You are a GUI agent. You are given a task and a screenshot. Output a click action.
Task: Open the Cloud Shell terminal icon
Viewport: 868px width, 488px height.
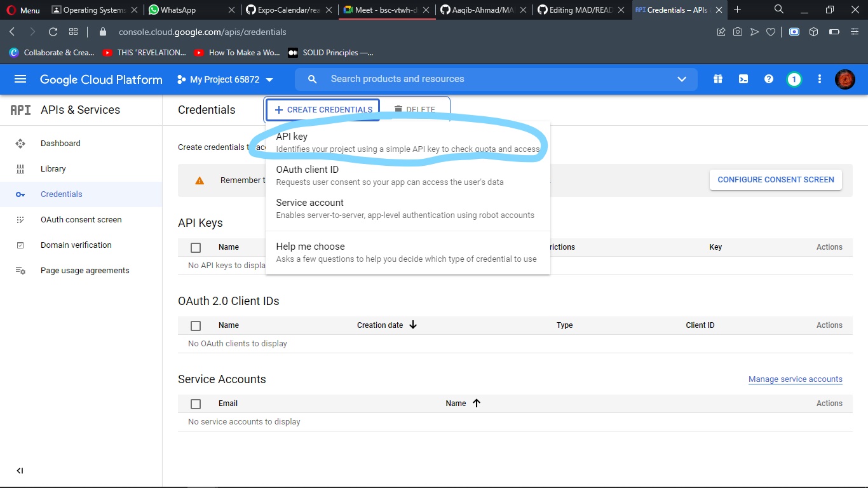tap(743, 79)
